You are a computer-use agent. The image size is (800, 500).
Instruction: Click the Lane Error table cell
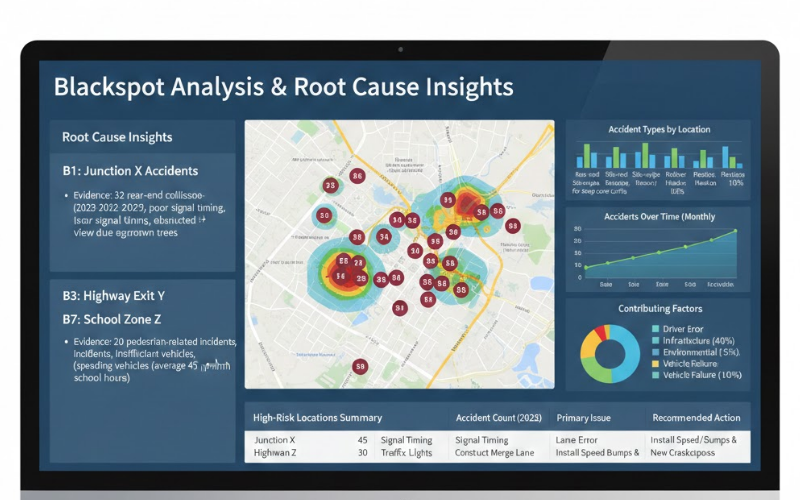pyautogui.click(x=576, y=440)
